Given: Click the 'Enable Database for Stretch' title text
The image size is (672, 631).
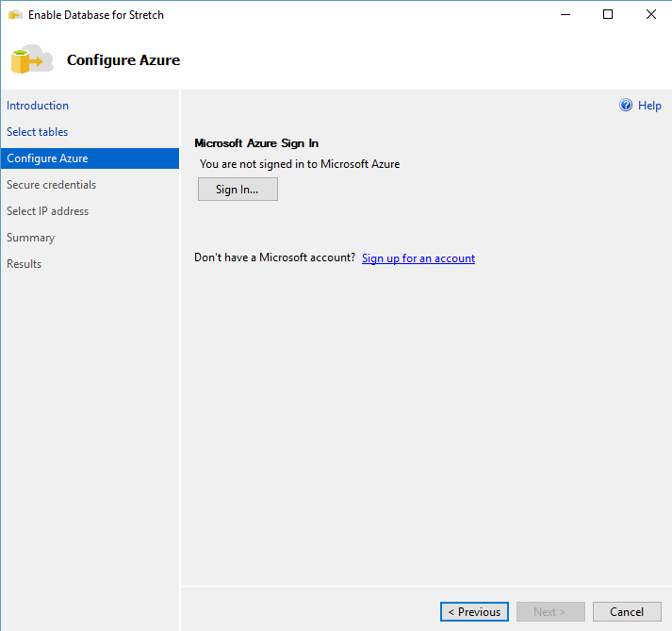Looking at the screenshot, I should click(96, 15).
